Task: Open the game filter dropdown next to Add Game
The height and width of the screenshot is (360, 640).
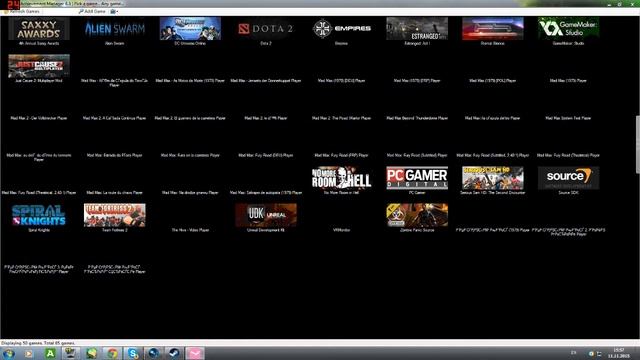Action: point(114,11)
